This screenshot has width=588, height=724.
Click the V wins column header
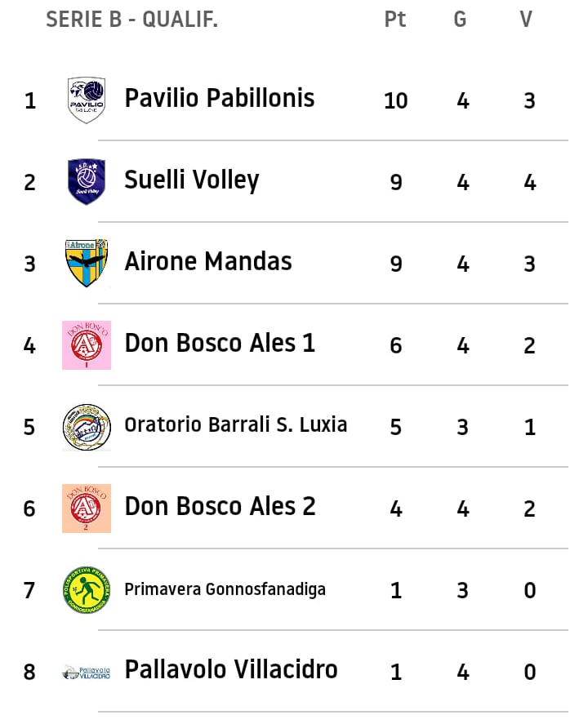click(526, 20)
